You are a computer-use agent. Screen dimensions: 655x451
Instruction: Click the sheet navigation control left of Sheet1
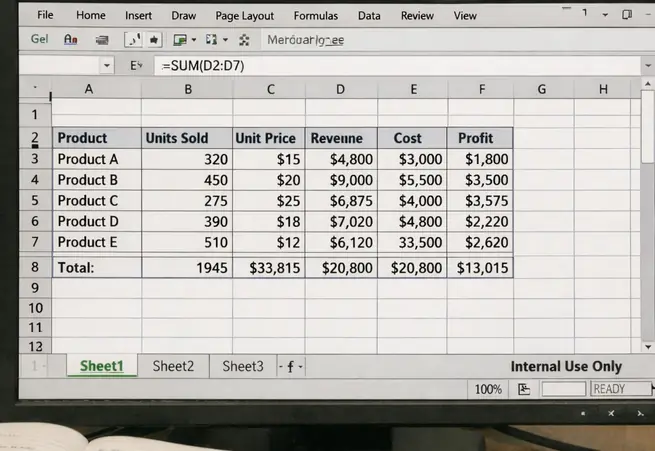38,366
